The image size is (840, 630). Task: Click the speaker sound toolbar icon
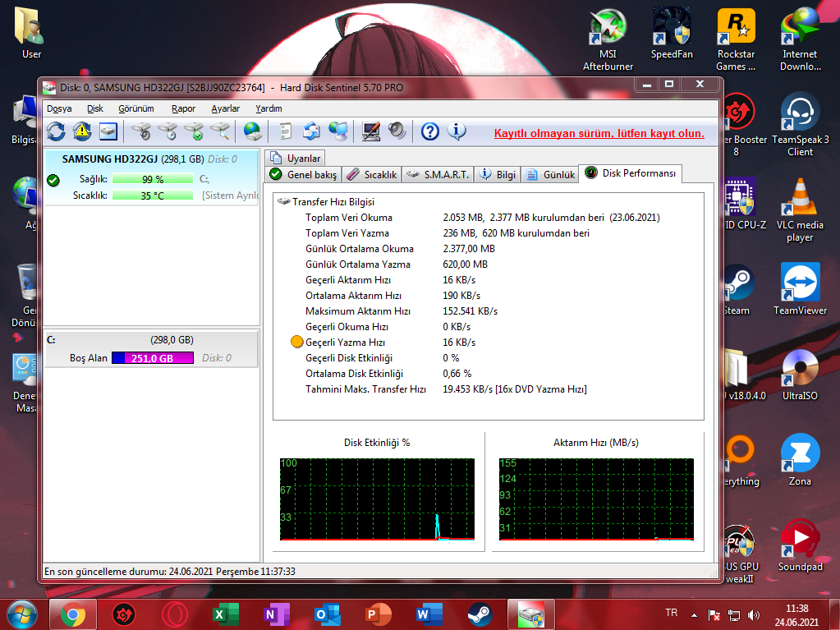click(x=397, y=131)
